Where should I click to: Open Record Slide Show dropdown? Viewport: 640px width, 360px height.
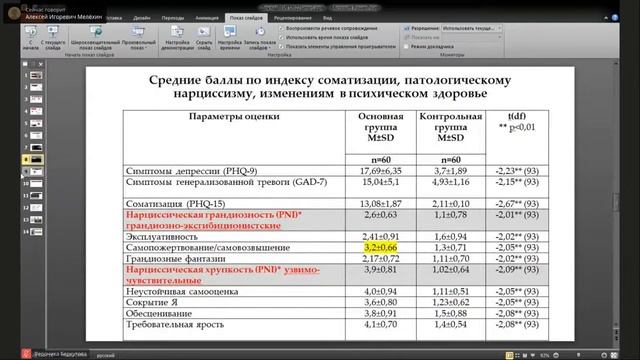pyautogui.click(x=260, y=38)
